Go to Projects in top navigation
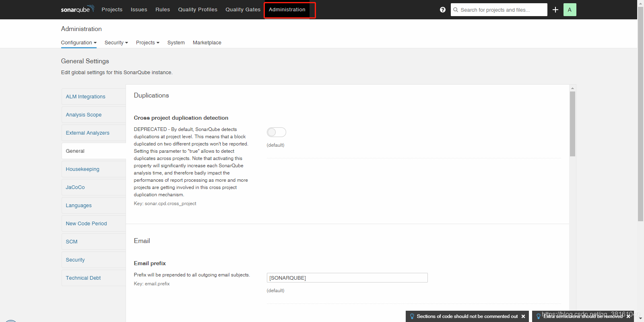644x322 pixels. point(112,10)
